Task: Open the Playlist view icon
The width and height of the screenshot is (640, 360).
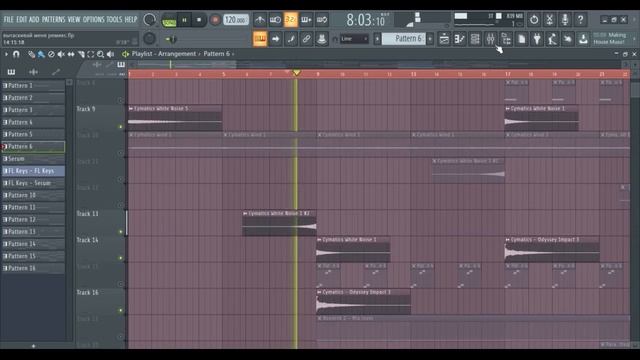Action: pos(444,39)
